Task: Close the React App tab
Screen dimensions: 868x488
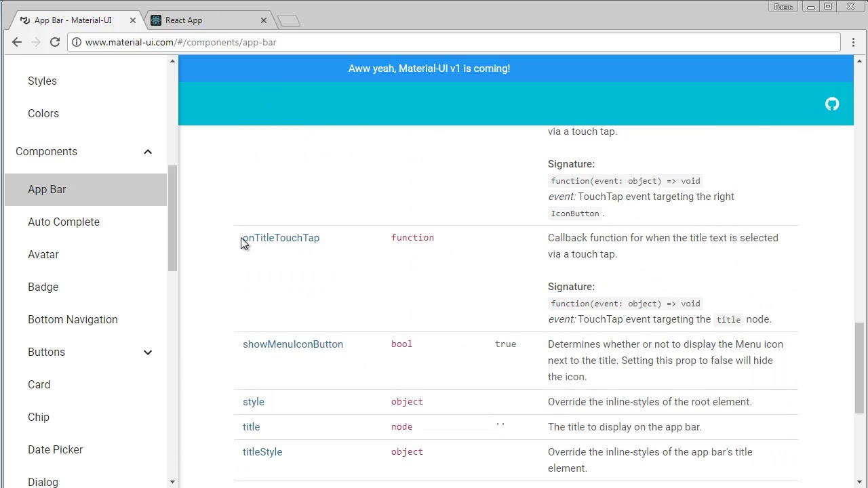Action: (x=264, y=20)
